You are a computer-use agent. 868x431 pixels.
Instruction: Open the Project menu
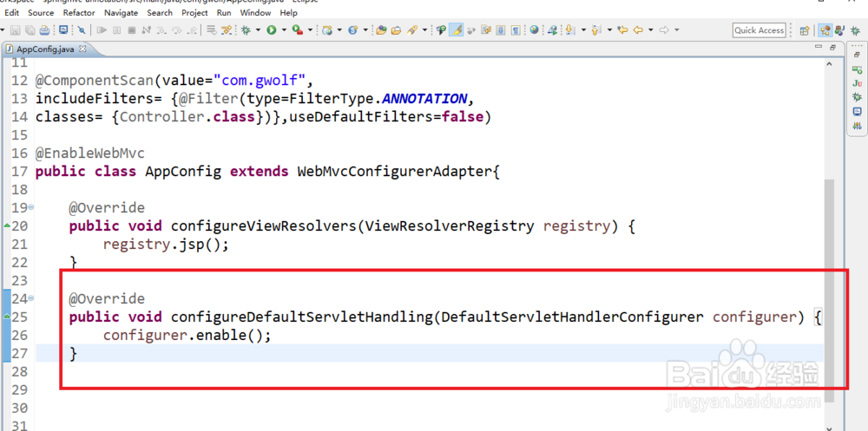(194, 12)
